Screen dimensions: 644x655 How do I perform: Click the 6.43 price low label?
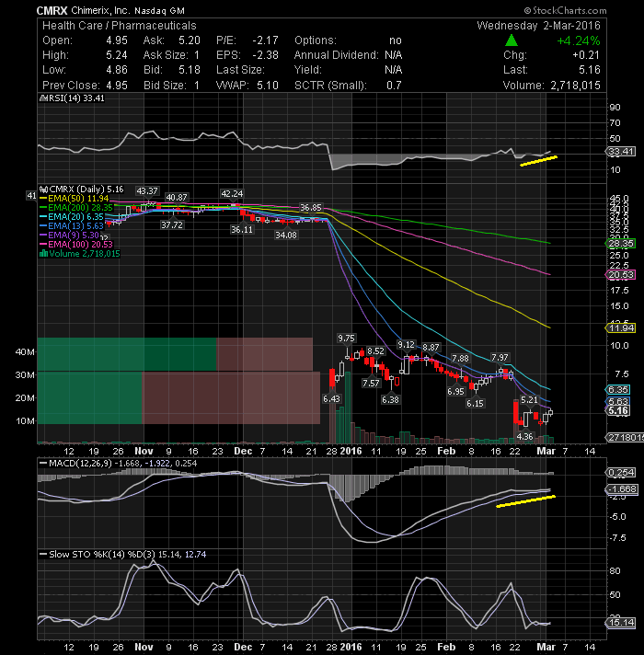click(331, 399)
